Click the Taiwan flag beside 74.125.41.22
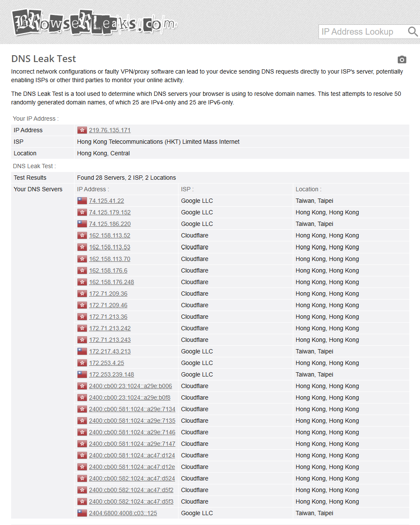This screenshot has width=420, height=525. tap(82, 201)
